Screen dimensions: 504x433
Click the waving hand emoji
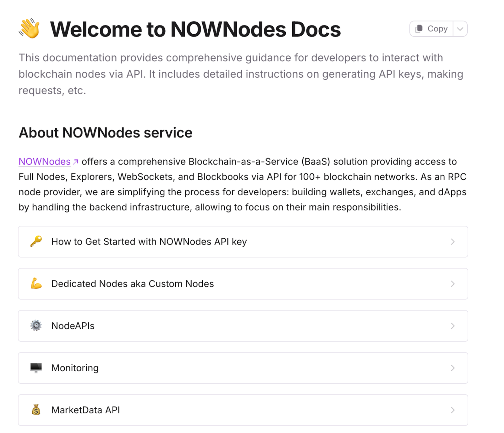pyautogui.click(x=30, y=29)
